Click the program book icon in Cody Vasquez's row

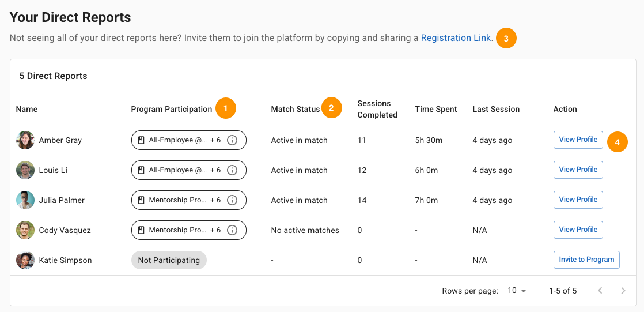click(141, 230)
